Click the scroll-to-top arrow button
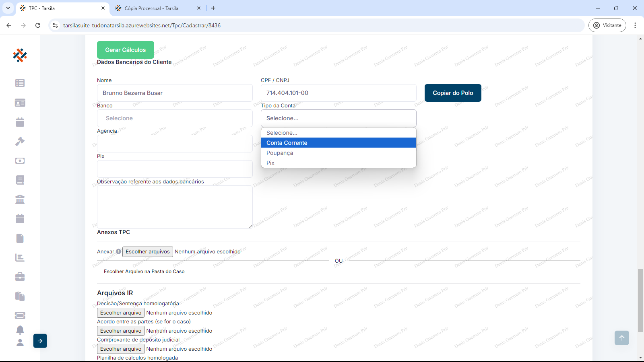The width and height of the screenshot is (644, 362). point(621,338)
